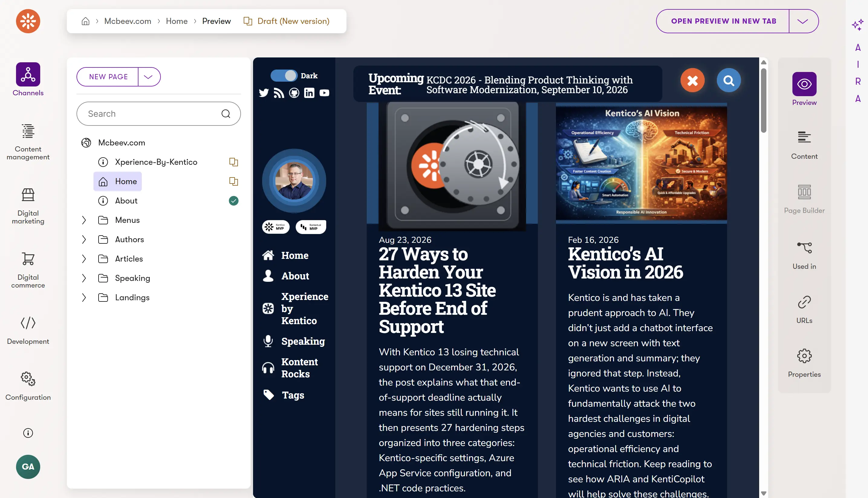The width and height of the screenshot is (868, 498).
Task: Open Kentico's AI Vision in 2026 title
Action: [626, 263]
